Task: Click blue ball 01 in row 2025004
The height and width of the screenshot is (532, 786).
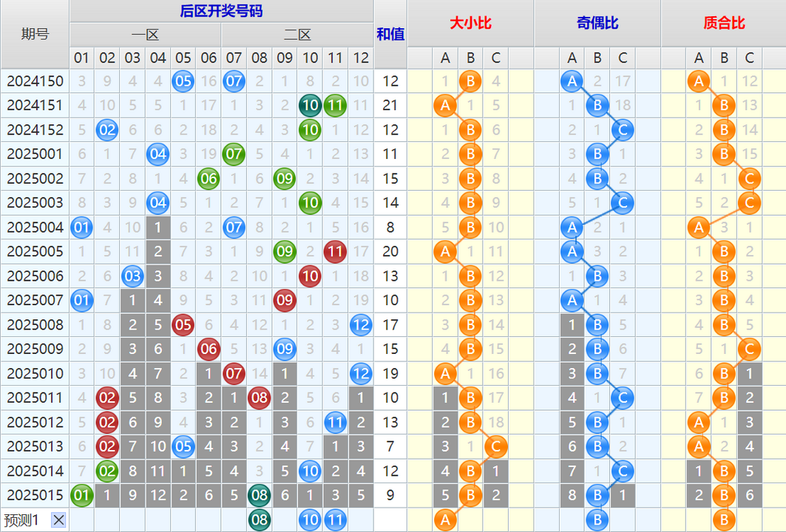Action: coord(82,227)
